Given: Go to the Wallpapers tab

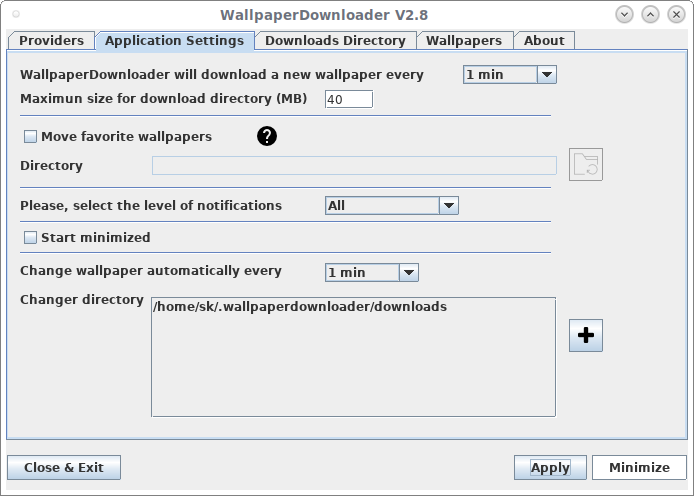Looking at the screenshot, I should tap(464, 41).
